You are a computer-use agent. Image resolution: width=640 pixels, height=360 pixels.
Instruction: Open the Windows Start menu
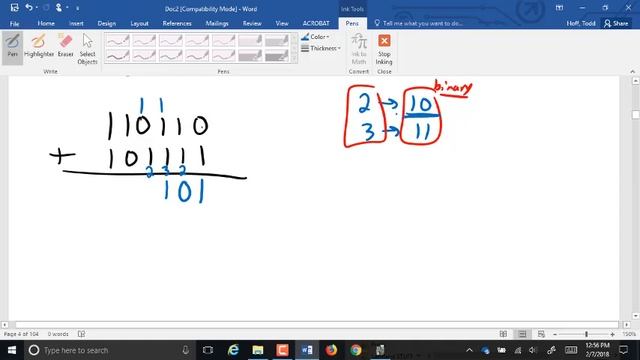pyautogui.click(x=11, y=350)
